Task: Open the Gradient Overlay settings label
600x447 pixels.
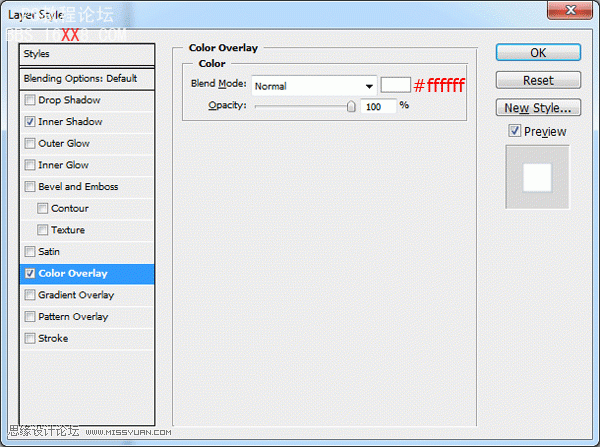Action: pyautogui.click(x=76, y=295)
